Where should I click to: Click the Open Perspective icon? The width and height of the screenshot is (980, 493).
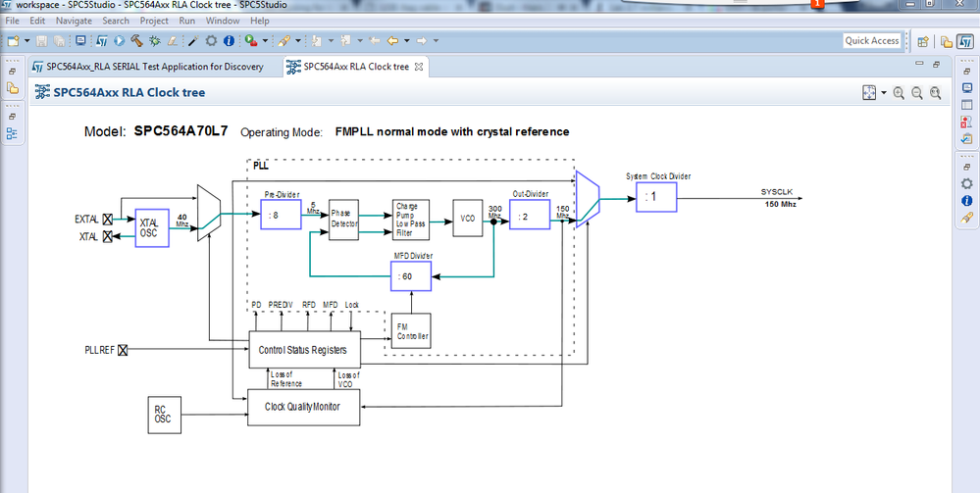point(922,41)
